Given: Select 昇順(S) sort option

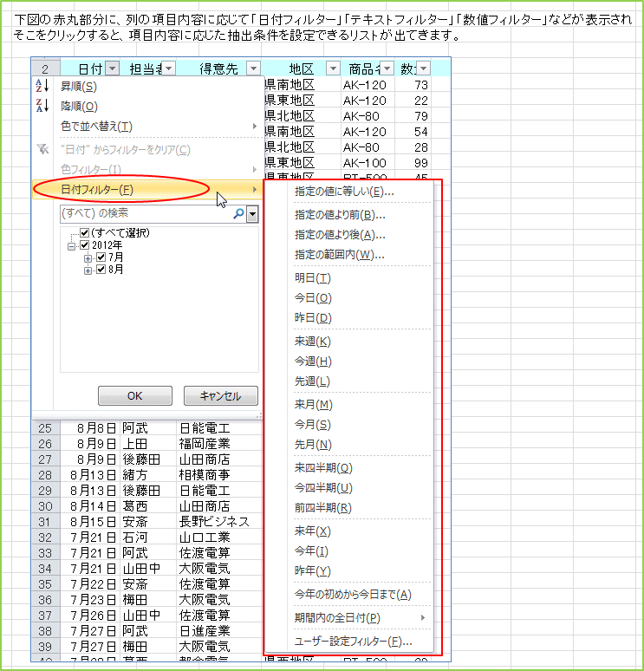Looking at the screenshot, I should click(147, 87).
